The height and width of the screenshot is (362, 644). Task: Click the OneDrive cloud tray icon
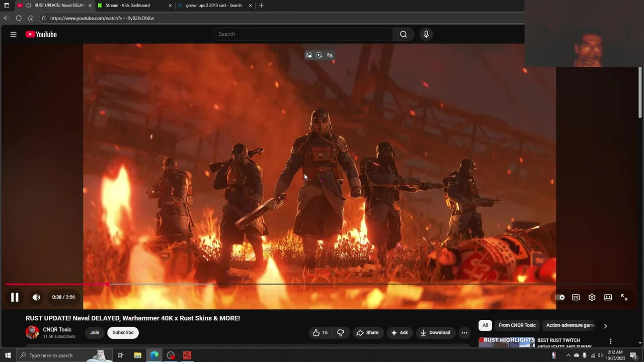click(577, 355)
